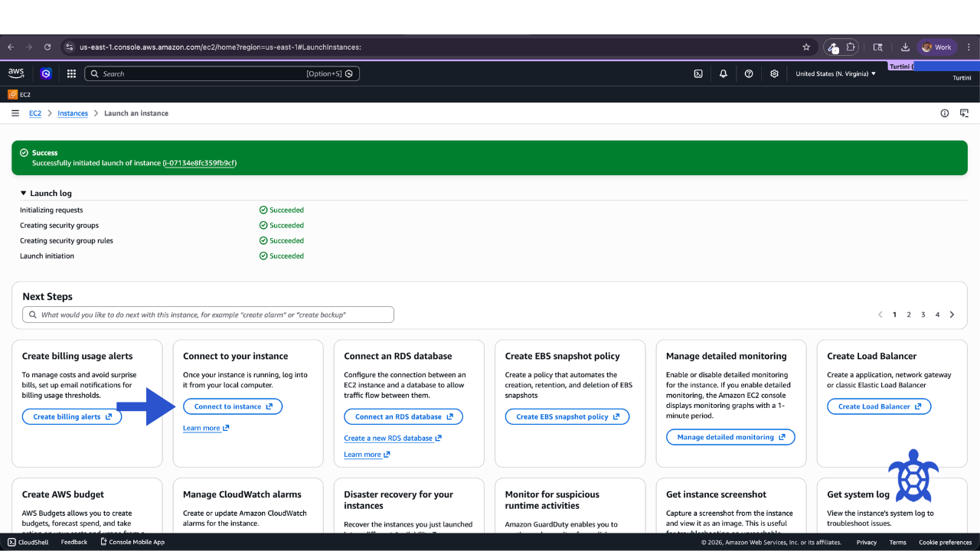Select page 3 of Next Steps
Image resolution: width=980 pixels, height=551 pixels.
[923, 315]
